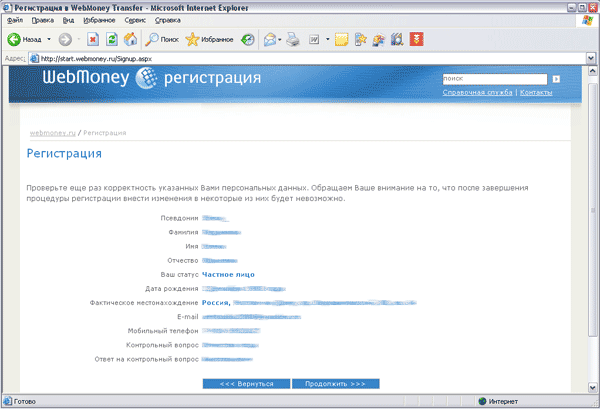Click the Частное лицо status value
The width and height of the screenshot is (600, 409).
click(228, 274)
